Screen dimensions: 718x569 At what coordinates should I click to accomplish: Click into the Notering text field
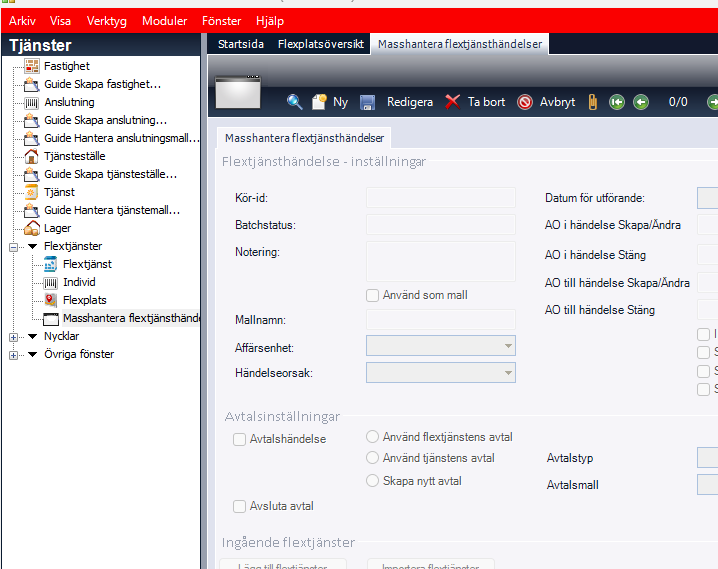441,261
